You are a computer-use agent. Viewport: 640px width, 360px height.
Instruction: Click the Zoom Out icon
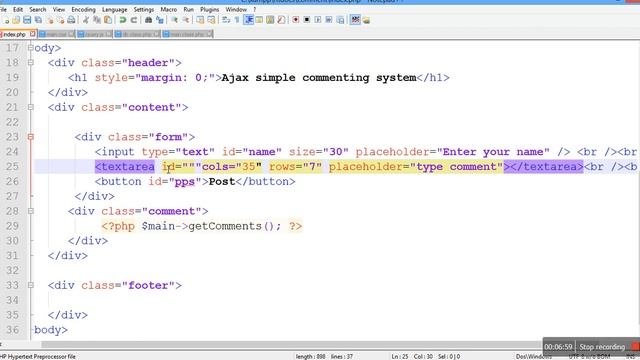pyautogui.click(x=185, y=20)
